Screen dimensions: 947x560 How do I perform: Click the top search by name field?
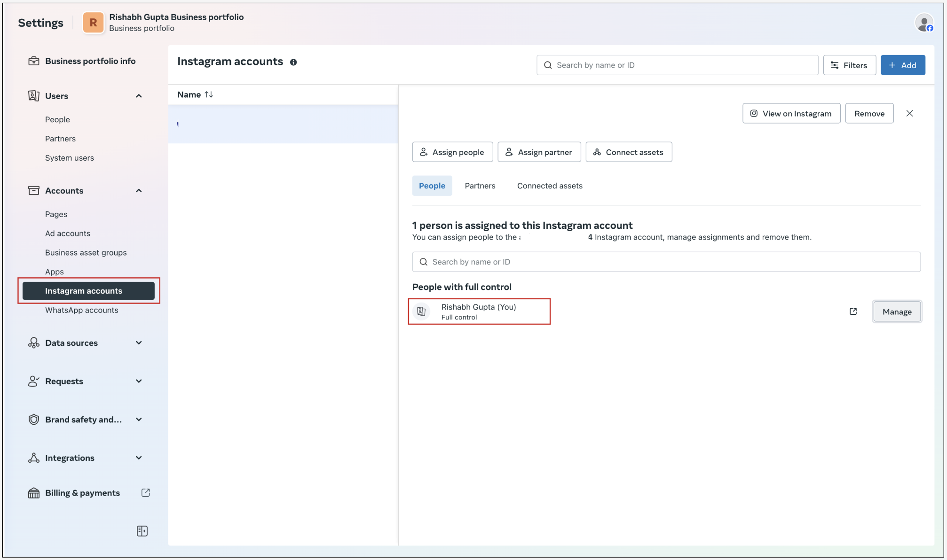click(677, 65)
